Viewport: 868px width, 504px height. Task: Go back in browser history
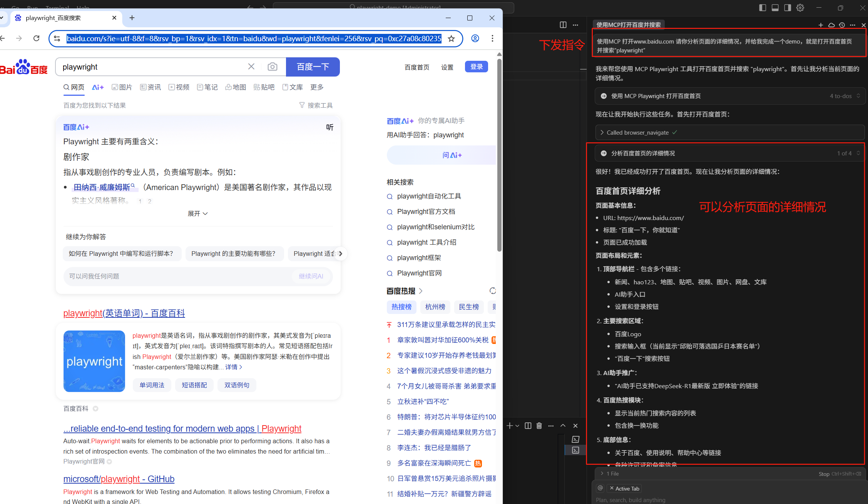point(2,38)
